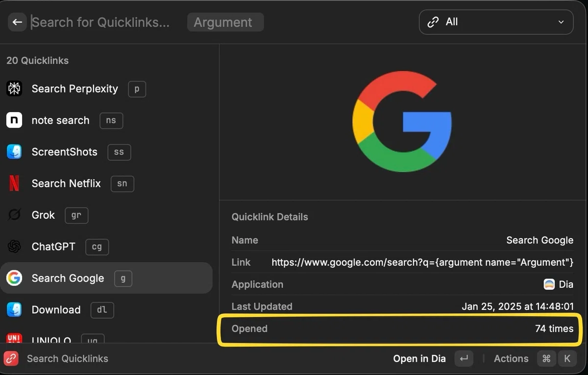Screen dimensions: 588x375
Task: Focus the Search for Quicklinks field
Action: coord(100,22)
